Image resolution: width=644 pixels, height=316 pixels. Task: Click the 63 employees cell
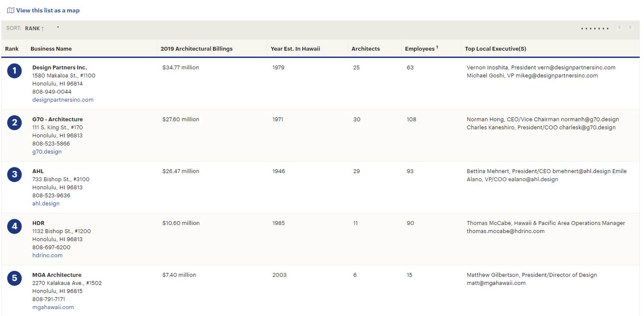tap(410, 67)
